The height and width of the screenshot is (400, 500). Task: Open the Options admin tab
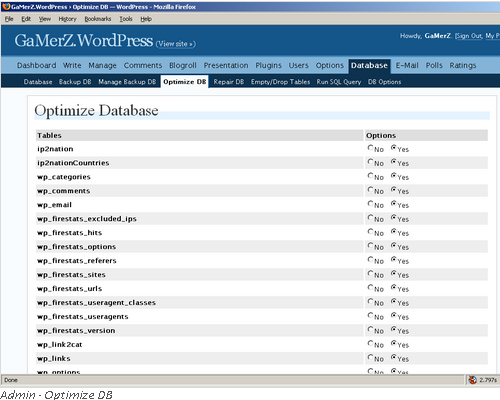point(330,65)
